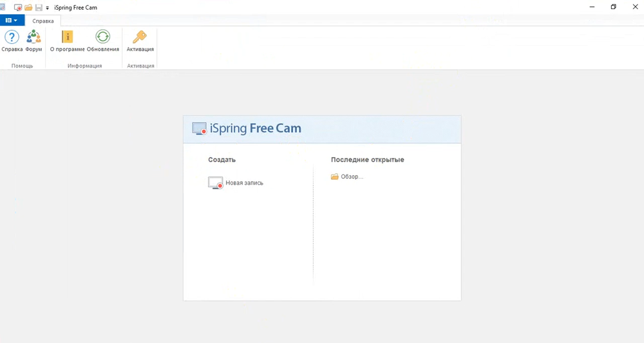Restore down the iSpring Free Cam window
This screenshot has width=644, height=343.
(613, 7)
